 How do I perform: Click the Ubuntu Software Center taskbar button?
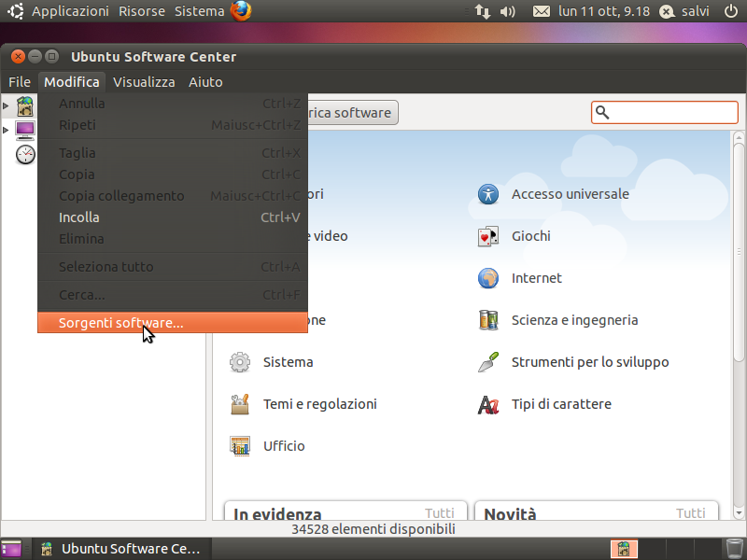point(122,549)
